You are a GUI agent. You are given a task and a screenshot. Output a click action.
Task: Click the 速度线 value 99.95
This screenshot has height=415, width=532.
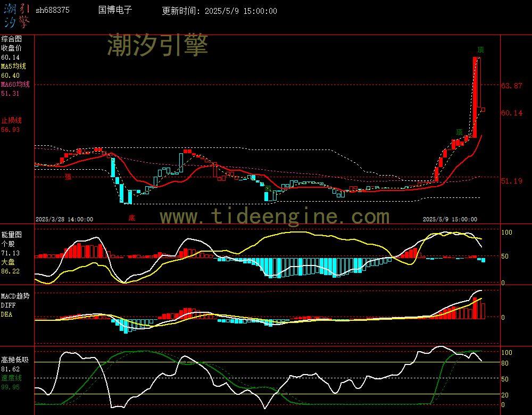[10, 387]
